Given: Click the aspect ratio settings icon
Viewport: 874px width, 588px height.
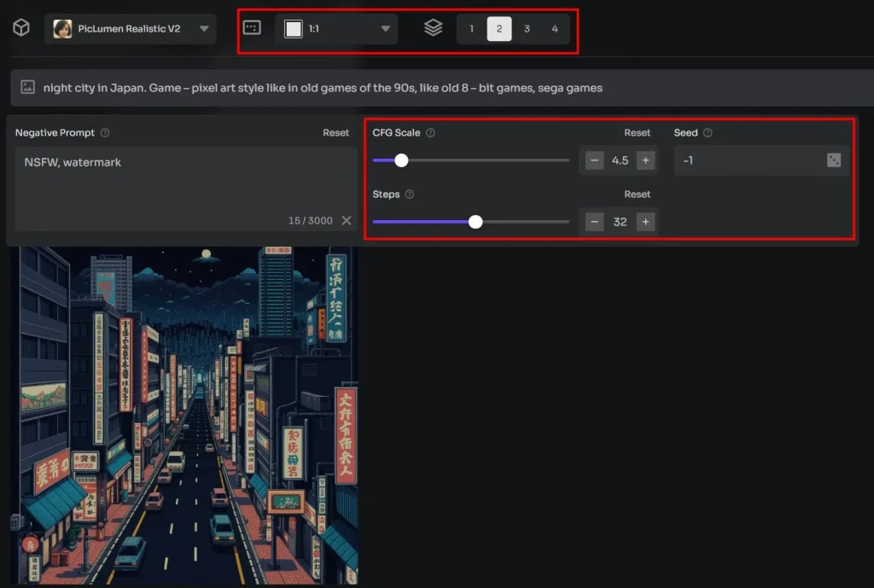Looking at the screenshot, I should click(251, 27).
